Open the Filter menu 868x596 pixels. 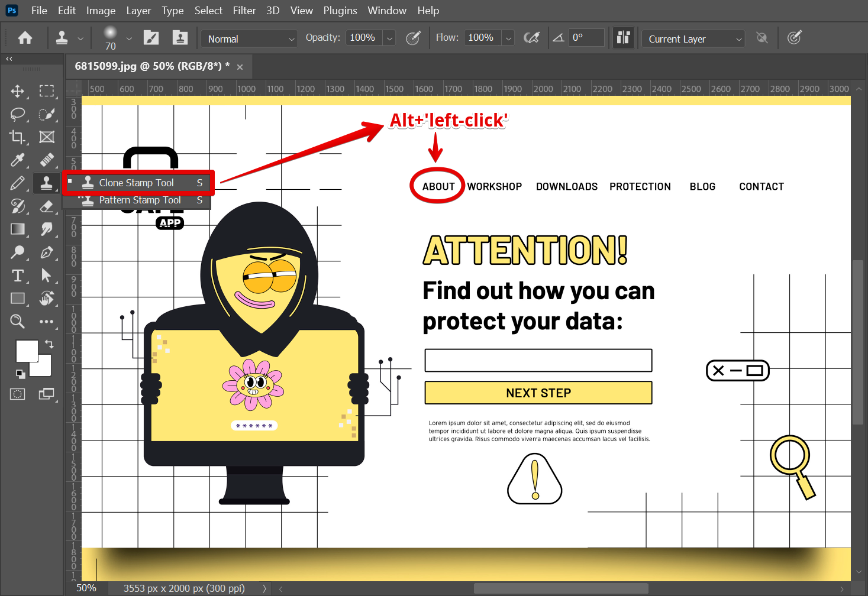pos(244,11)
